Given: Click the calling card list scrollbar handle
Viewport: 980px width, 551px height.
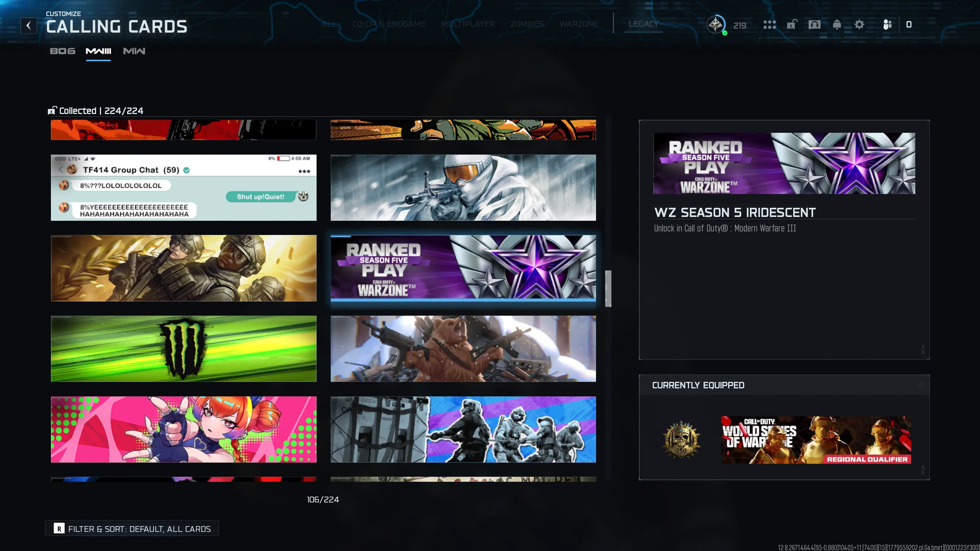Looking at the screenshot, I should [x=608, y=289].
